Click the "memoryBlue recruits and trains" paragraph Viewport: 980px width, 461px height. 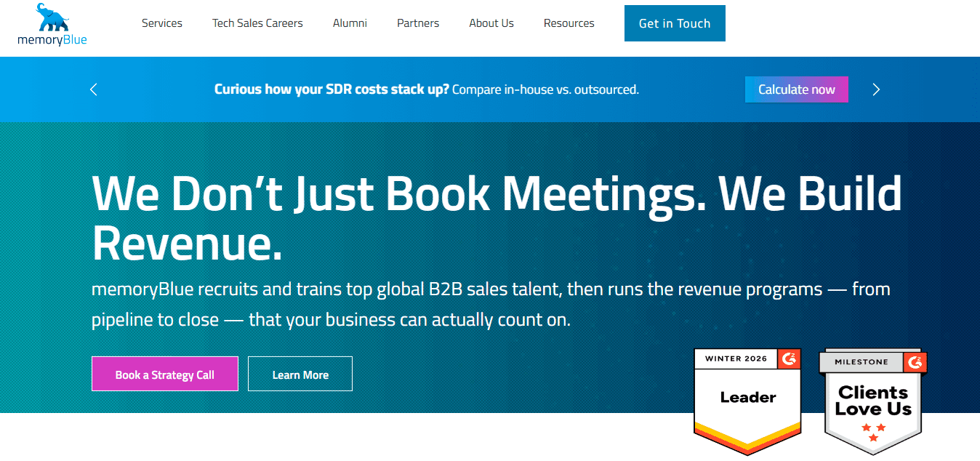pyautogui.click(x=491, y=304)
